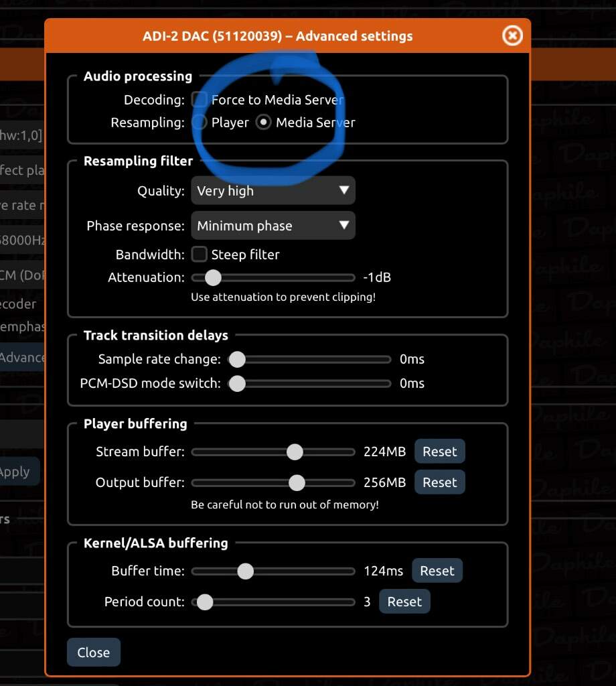Viewport: 616px width, 686px height.
Task: Close the Advanced settings dialog with X icon
Action: [x=512, y=36]
